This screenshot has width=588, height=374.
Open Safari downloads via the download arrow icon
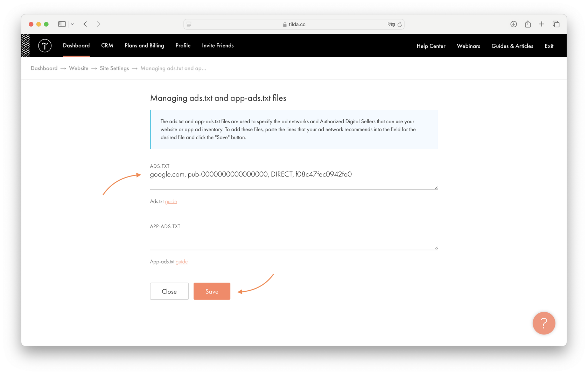point(513,24)
